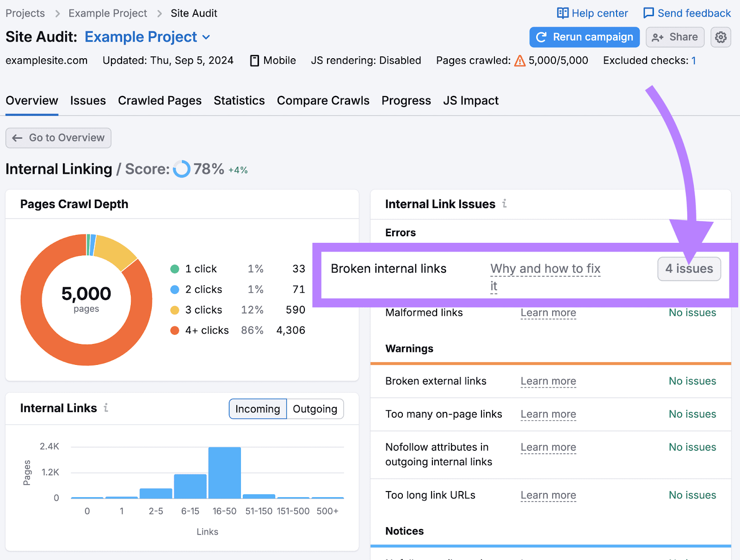Open the Compare Crawls tab

coord(323,101)
